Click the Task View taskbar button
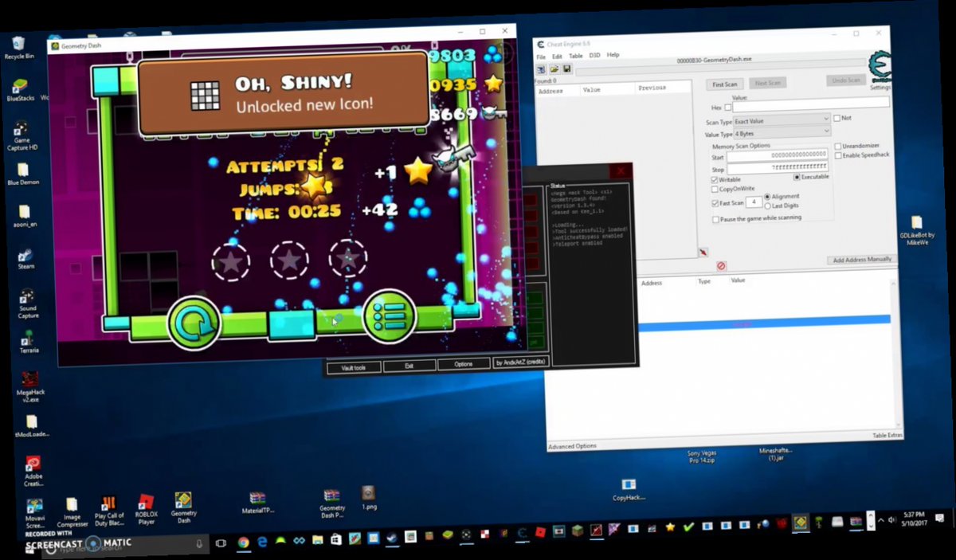 pos(221,542)
